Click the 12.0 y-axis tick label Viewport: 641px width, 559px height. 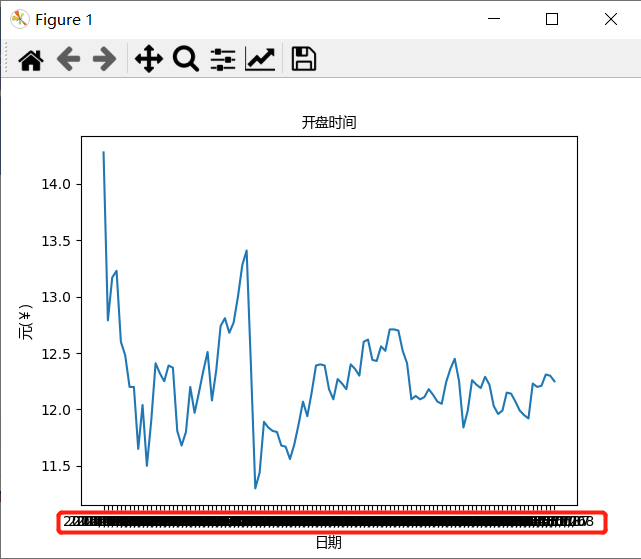click(x=56, y=410)
